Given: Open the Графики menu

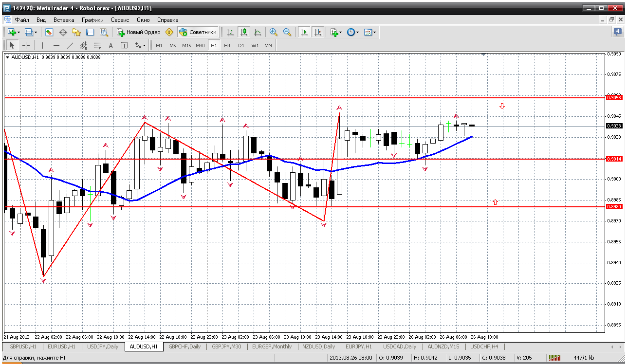Looking at the screenshot, I should (92, 20).
